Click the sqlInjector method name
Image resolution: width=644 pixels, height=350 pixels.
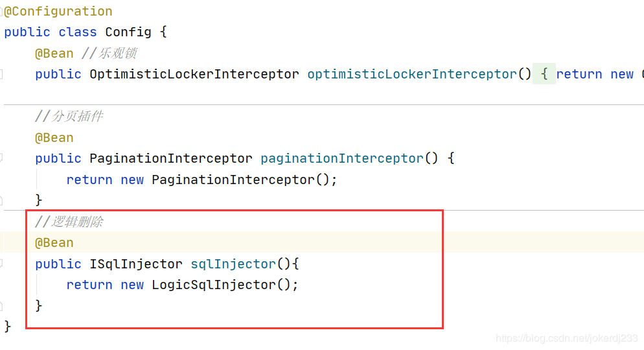point(233,264)
